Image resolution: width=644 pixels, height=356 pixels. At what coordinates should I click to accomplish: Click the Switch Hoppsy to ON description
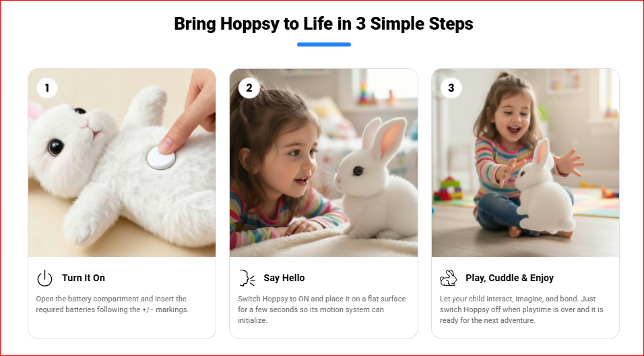(321, 309)
